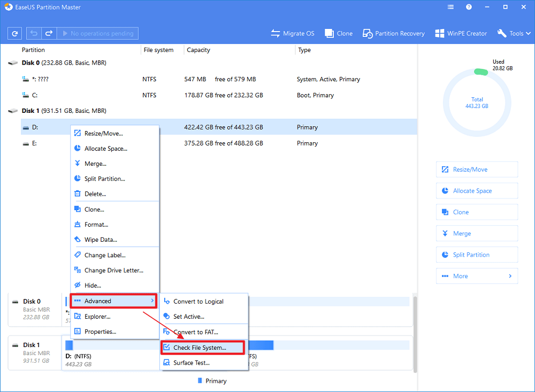Expand the More options in the right panel
The width and height of the screenshot is (535, 392).
(477, 276)
